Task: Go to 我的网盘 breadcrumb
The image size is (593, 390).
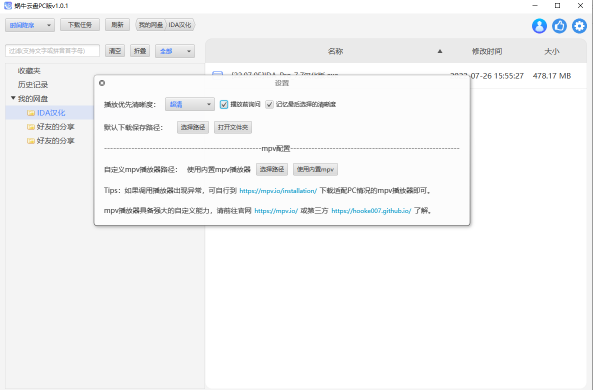Action: pos(151,25)
